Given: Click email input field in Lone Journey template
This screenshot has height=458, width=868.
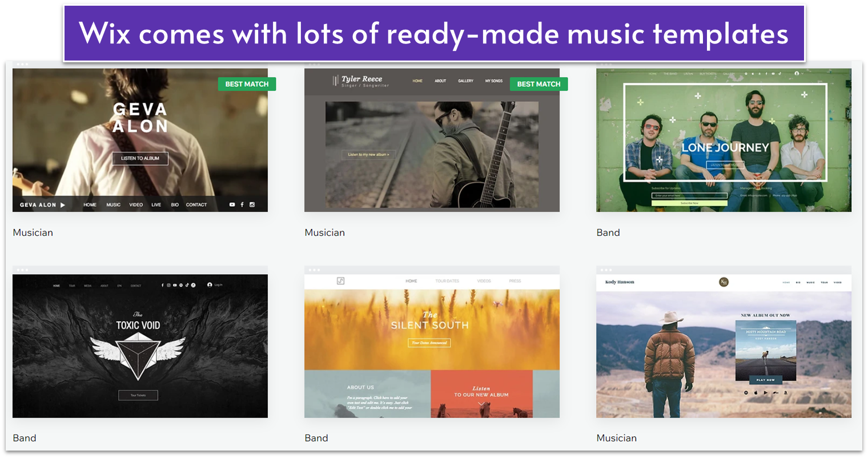Looking at the screenshot, I should coord(689,195).
